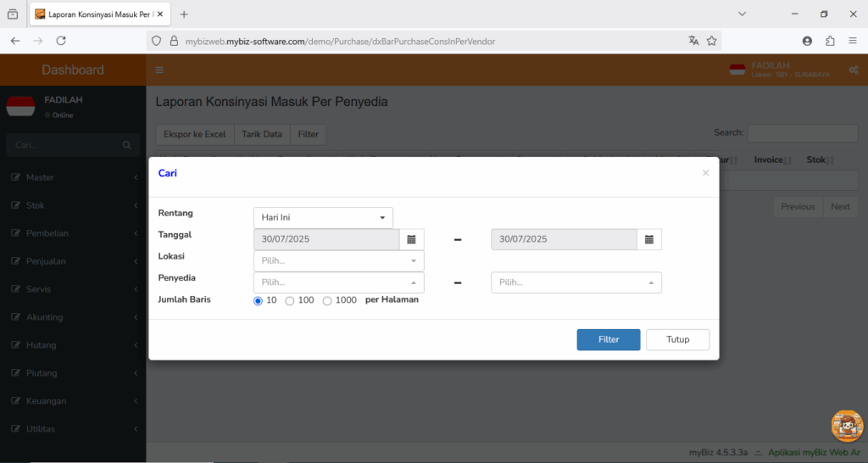Open the Firefox account profile icon
The image size is (868, 463).
pyautogui.click(x=807, y=41)
